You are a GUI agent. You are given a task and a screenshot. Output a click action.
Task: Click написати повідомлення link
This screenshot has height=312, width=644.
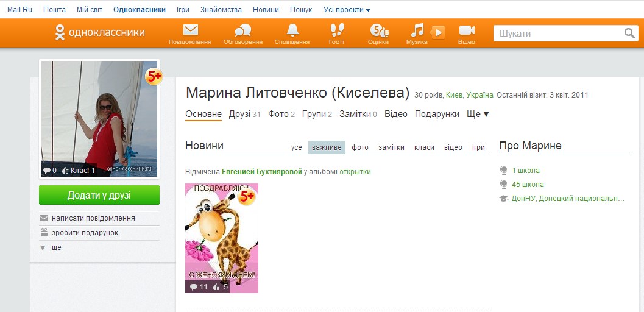click(93, 218)
